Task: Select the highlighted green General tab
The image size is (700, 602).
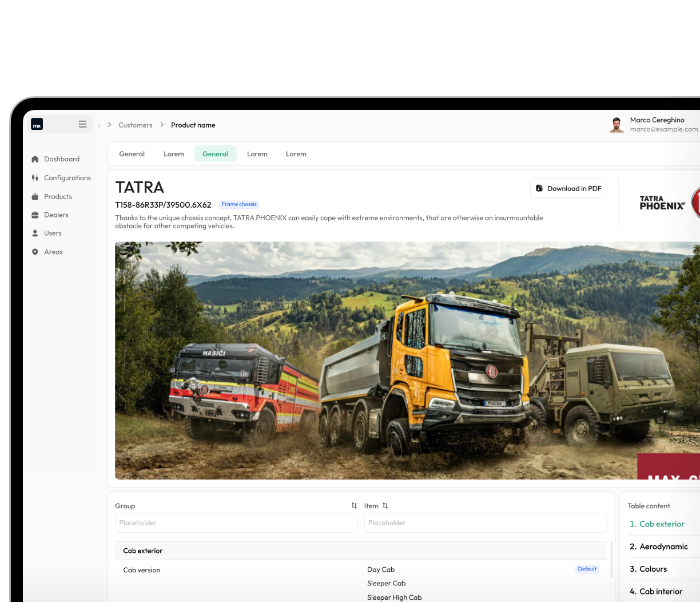Action: (216, 154)
